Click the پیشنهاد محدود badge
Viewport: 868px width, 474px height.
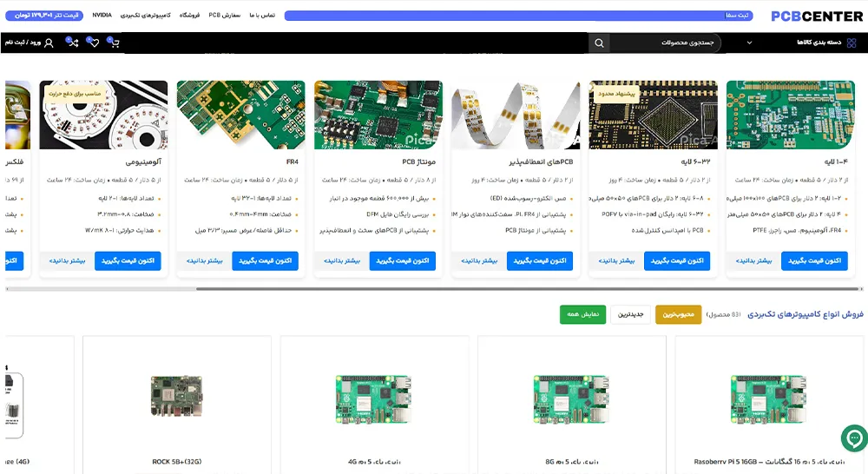click(x=616, y=94)
